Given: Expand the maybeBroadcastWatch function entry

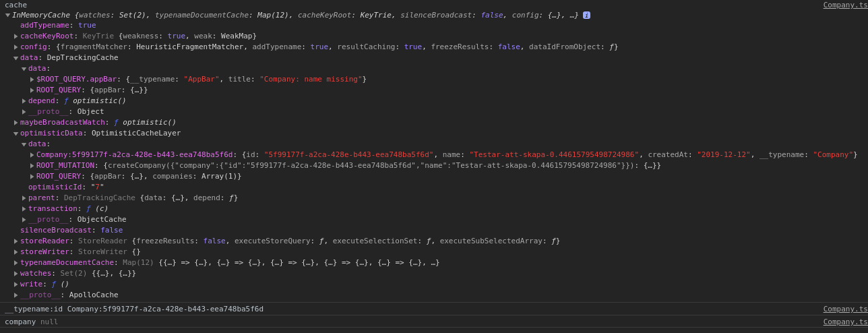Looking at the screenshot, I should click(x=16, y=123).
